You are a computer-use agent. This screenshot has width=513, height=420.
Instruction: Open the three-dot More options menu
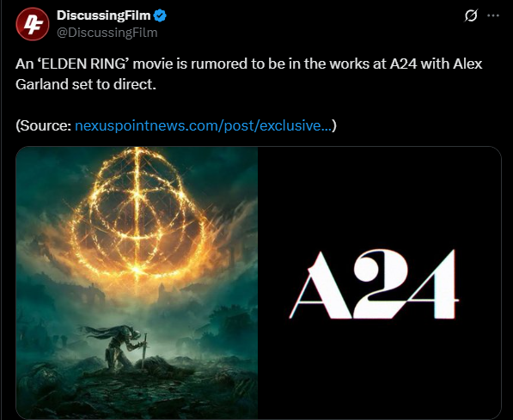click(x=493, y=15)
